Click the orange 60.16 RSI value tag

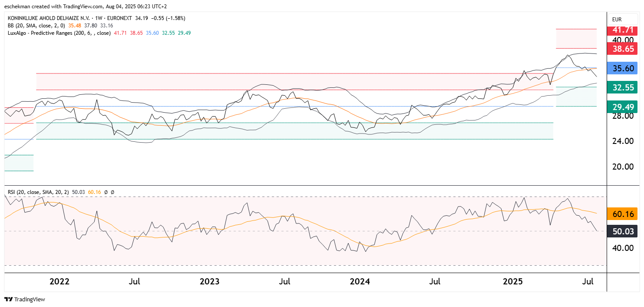623,214
